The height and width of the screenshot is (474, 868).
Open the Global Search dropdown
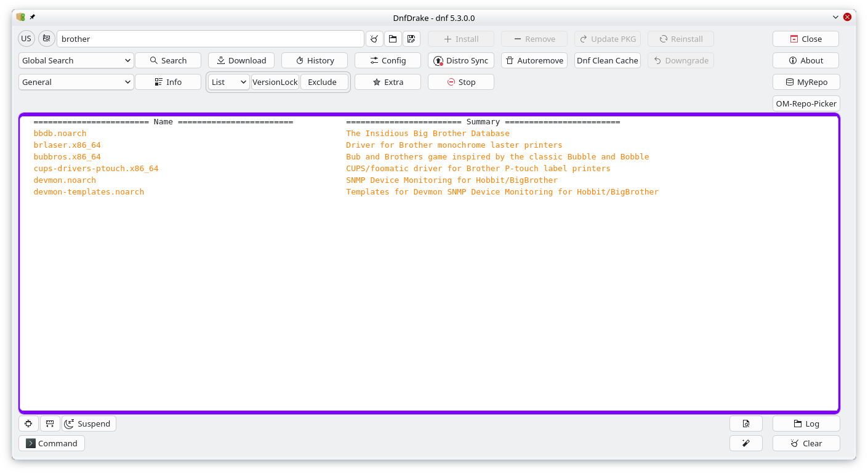tap(76, 60)
